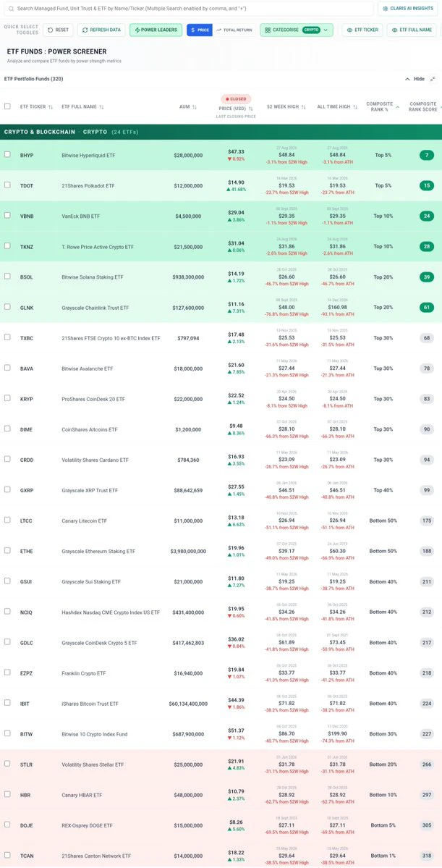Click composite rank score badge 318
Image resolution: width=442 pixels, height=868 pixels.
click(427, 855)
